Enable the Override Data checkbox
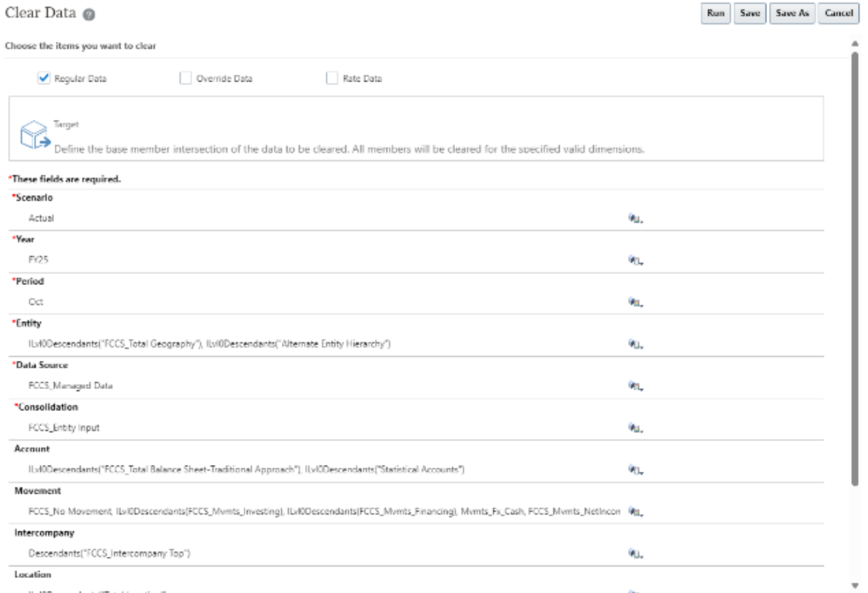 pyautogui.click(x=185, y=78)
